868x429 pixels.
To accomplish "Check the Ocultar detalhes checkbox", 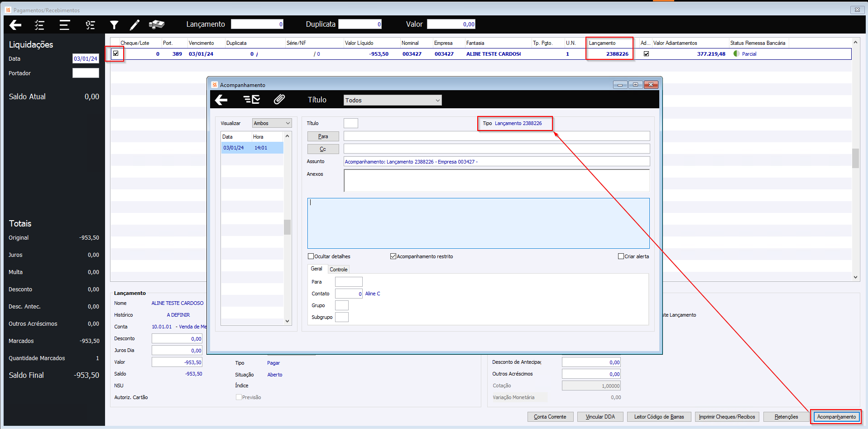I will (x=311, y=256).
